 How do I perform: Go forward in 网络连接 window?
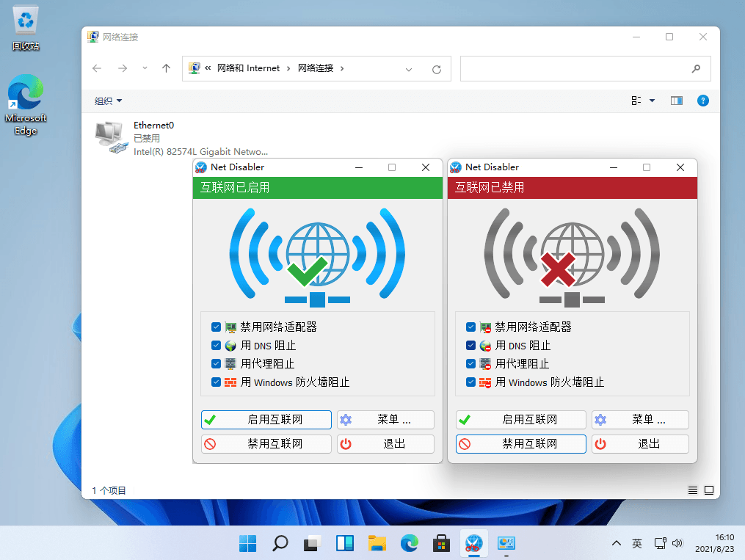(123, 68)
